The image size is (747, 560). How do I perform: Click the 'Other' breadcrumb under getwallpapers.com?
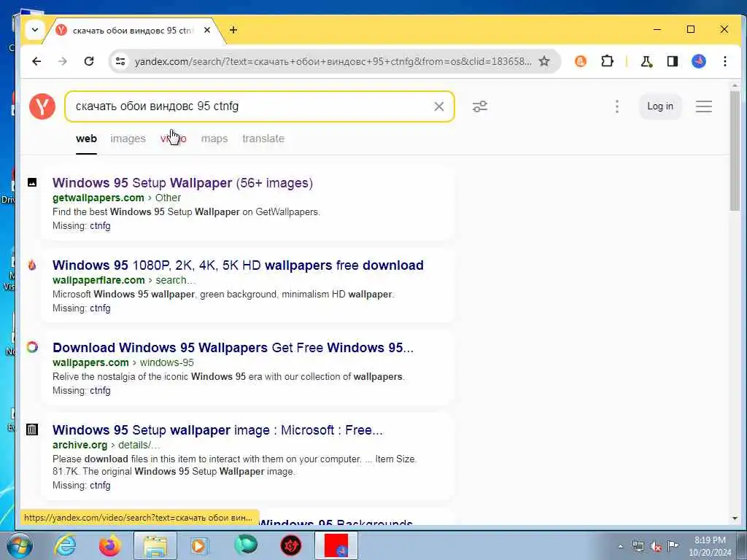tap(169, 198)
